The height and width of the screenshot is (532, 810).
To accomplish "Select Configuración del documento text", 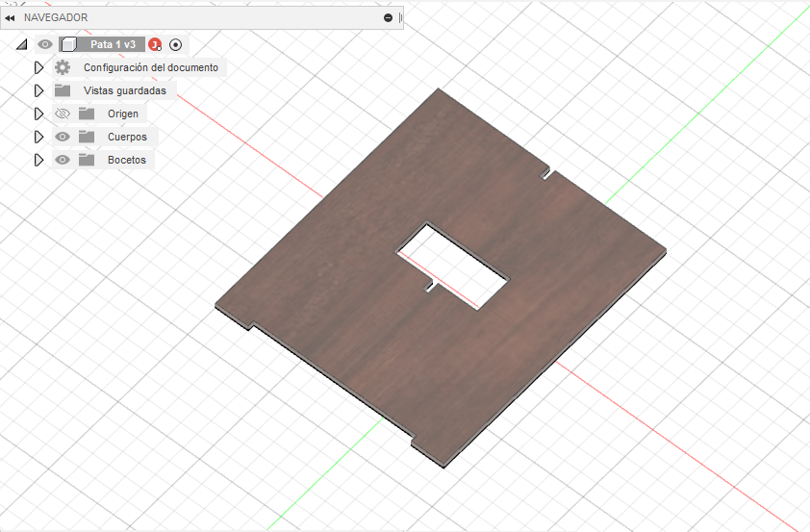I will coord(151,67).
